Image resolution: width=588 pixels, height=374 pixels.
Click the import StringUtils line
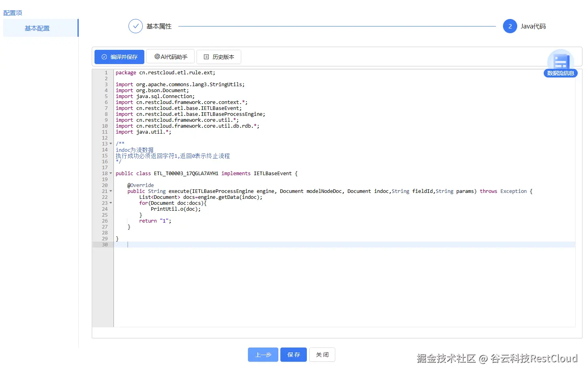click(180, 85)
